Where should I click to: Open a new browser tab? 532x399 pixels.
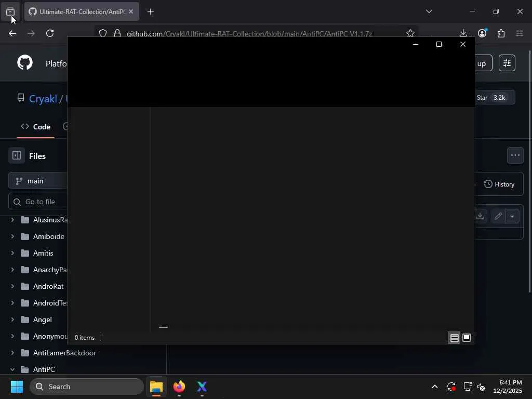(150, 12)
